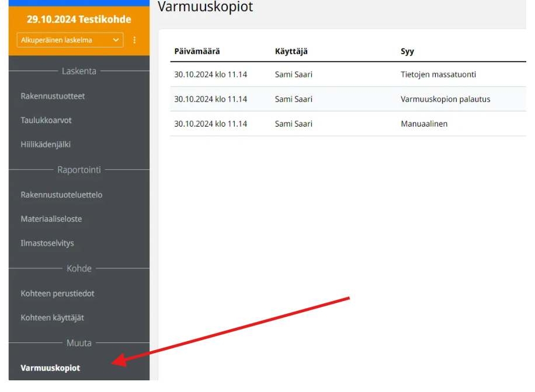Image resolution: width=535 pixels, height=392 pixels.
Task: Open Rakennustuotteet in the sidebar
Action: [53, 96]
